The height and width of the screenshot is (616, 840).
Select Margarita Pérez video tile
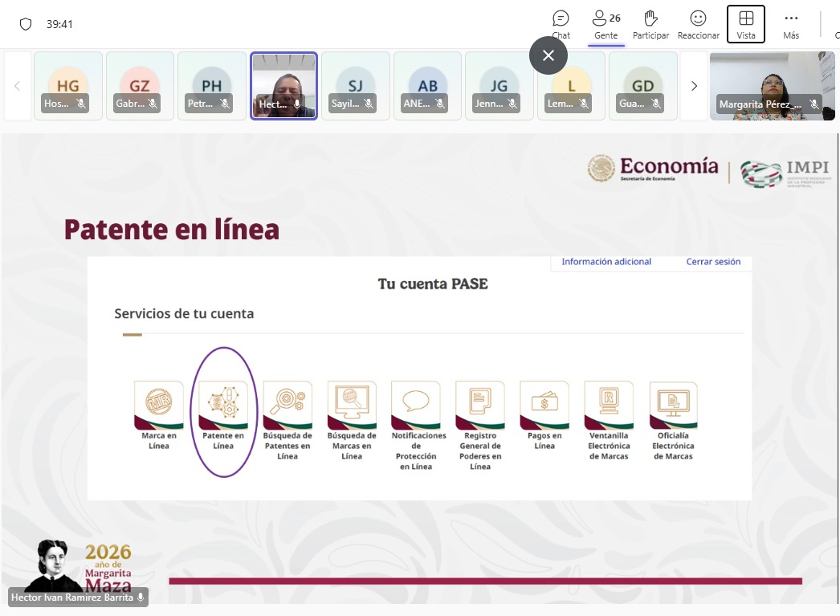click(x=772, y=86)
